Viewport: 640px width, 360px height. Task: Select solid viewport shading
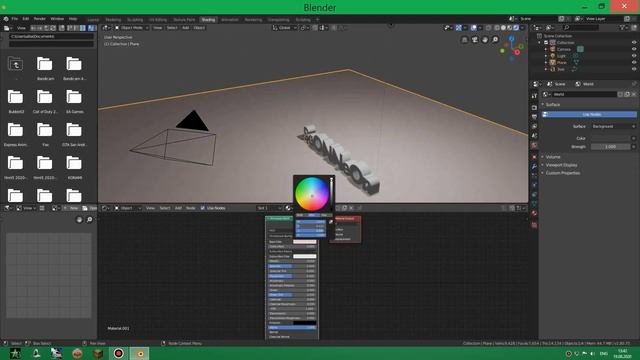point(503,28)
